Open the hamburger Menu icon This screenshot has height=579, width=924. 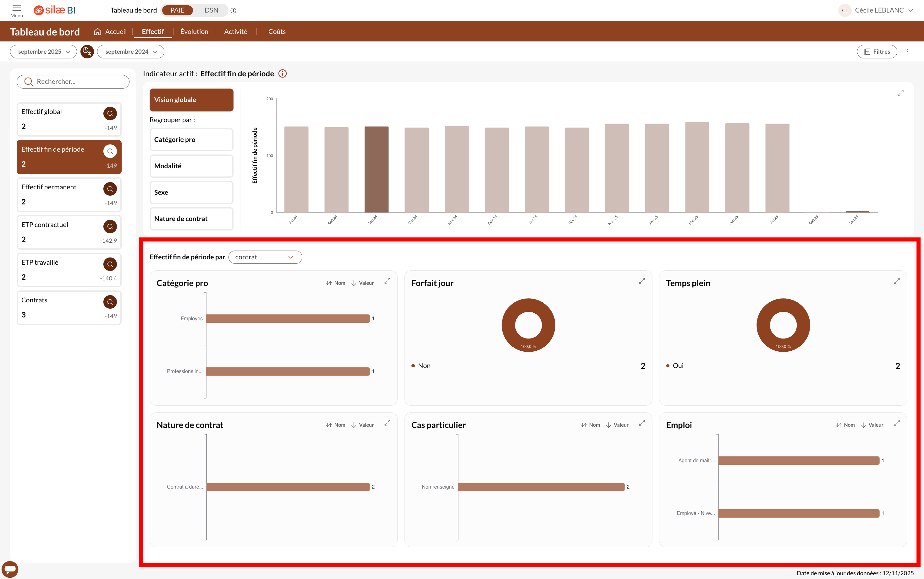[16, 8]
